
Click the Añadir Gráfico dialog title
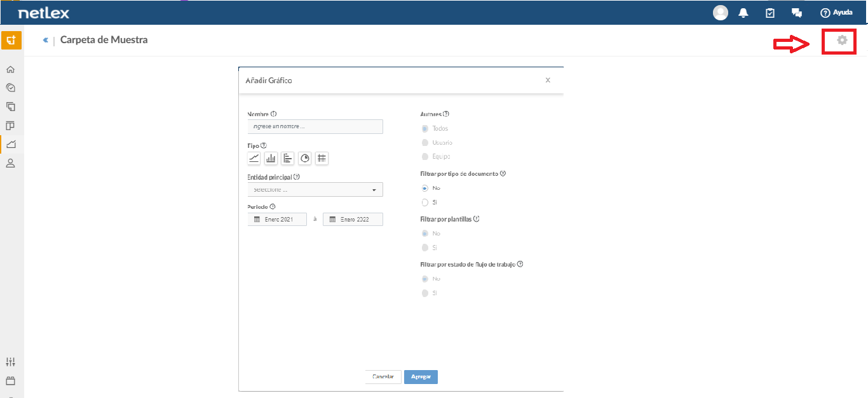(x=269, y=81)
